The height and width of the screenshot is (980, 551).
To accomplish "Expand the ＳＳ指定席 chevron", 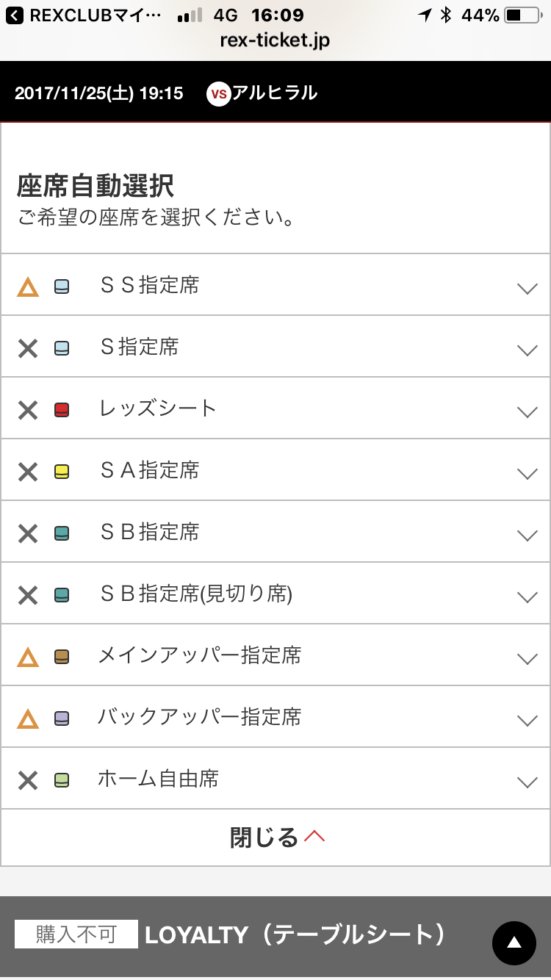I will (527, 288).
